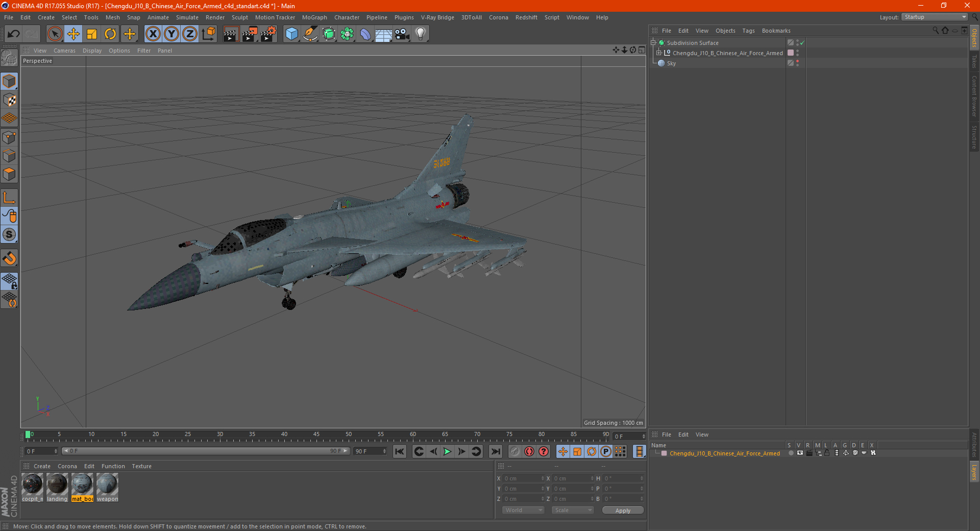The height and width of the screenshot is (531, 980).
Task: Activate the Rotate tool in toolbar
Action: point(110,34)
